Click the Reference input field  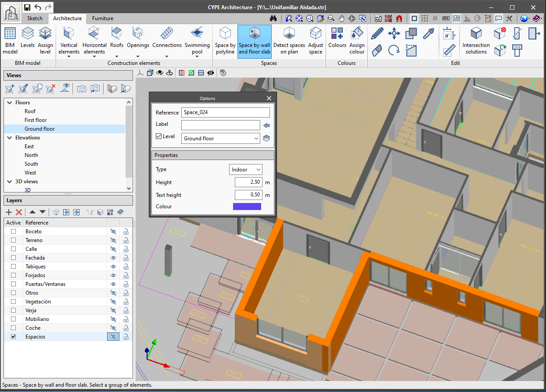(x=226, y=112)
